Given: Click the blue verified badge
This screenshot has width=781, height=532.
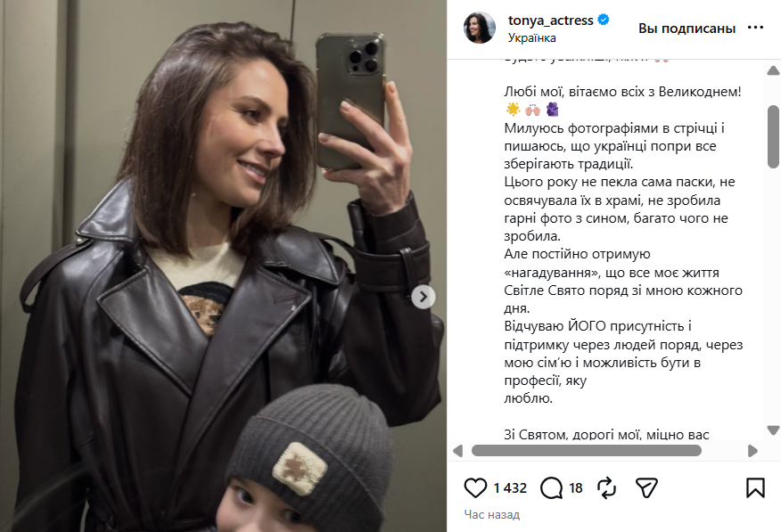Looking at the screenshot, I should pyautogui.click(x=604, y=20).
